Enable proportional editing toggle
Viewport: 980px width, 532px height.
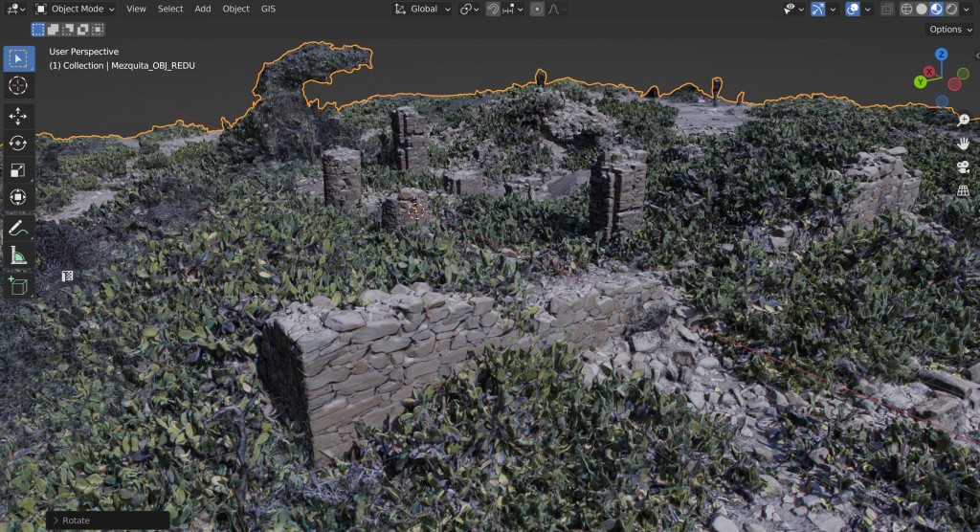pos(537,9)
